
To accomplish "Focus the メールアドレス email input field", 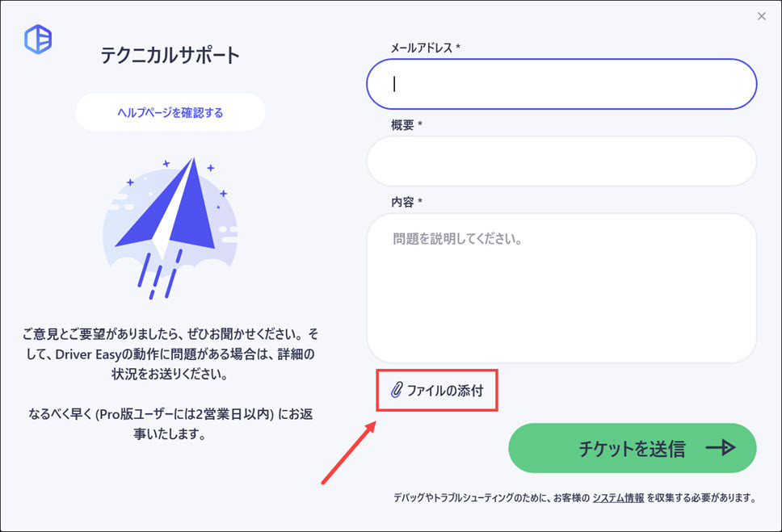I will [561, 83].
